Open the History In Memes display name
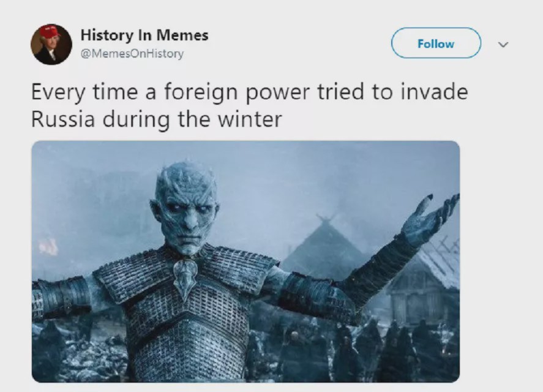Screen dimensions: 543x392 click(x=144, y=35)
